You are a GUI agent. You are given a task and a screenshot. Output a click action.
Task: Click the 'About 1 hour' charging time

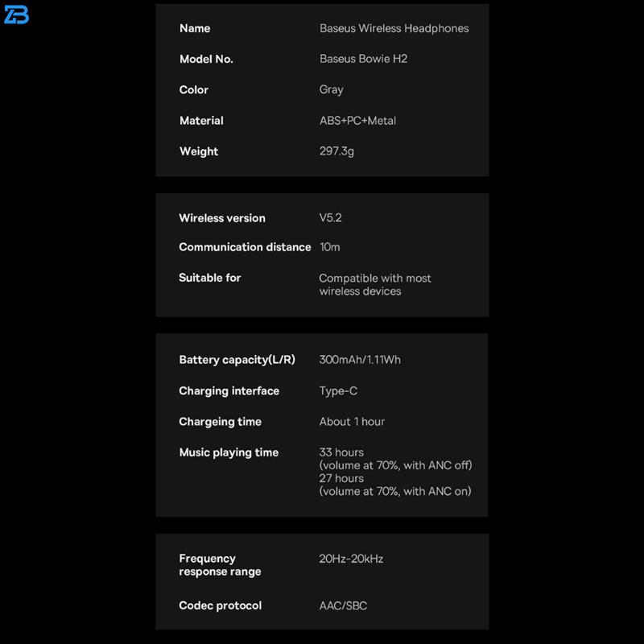click(352, 422)
